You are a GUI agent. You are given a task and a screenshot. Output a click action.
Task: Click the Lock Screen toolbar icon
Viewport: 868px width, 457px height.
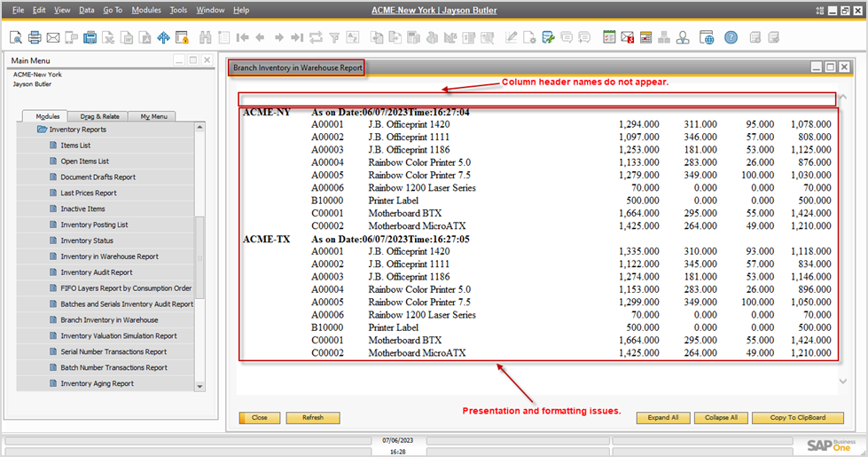(x=183, y=37)
